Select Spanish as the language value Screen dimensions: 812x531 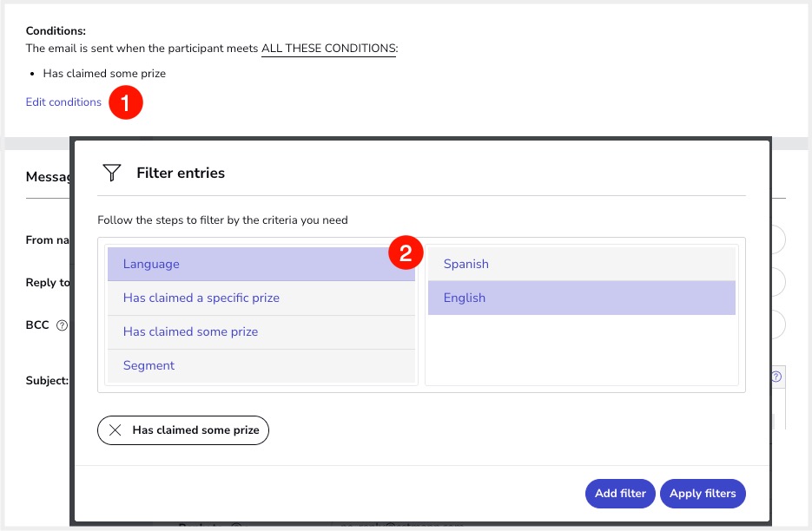tap(581, 264)
